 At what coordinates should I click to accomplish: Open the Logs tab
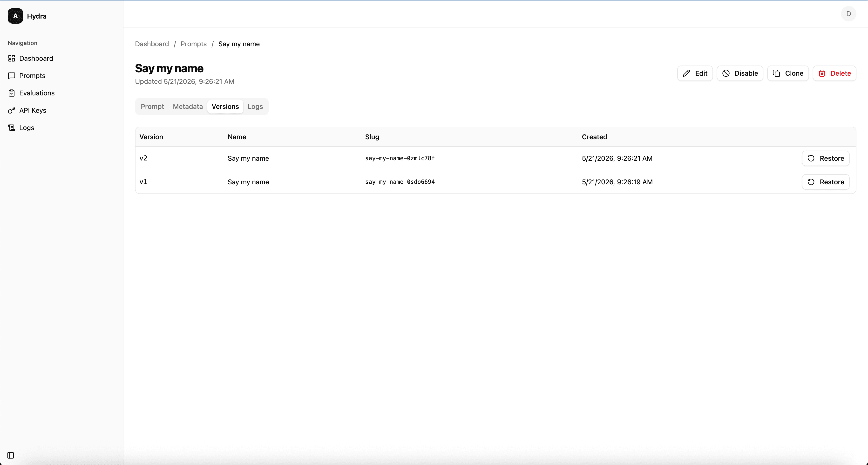tap(255, 106)
